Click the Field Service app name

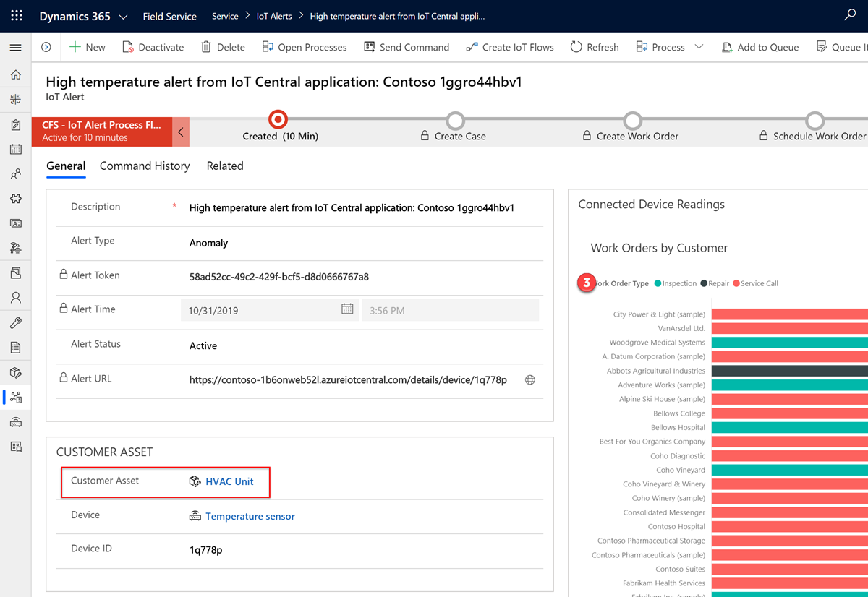point(169,16)
